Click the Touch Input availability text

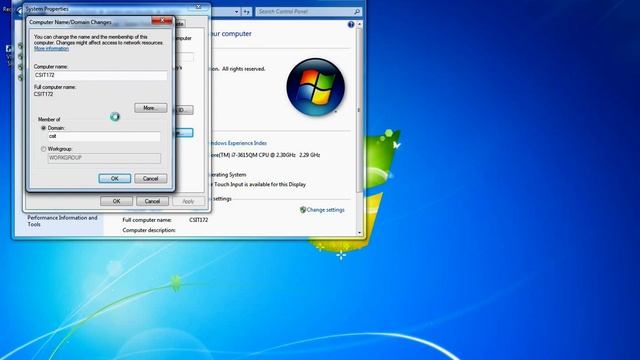point(257,184)
